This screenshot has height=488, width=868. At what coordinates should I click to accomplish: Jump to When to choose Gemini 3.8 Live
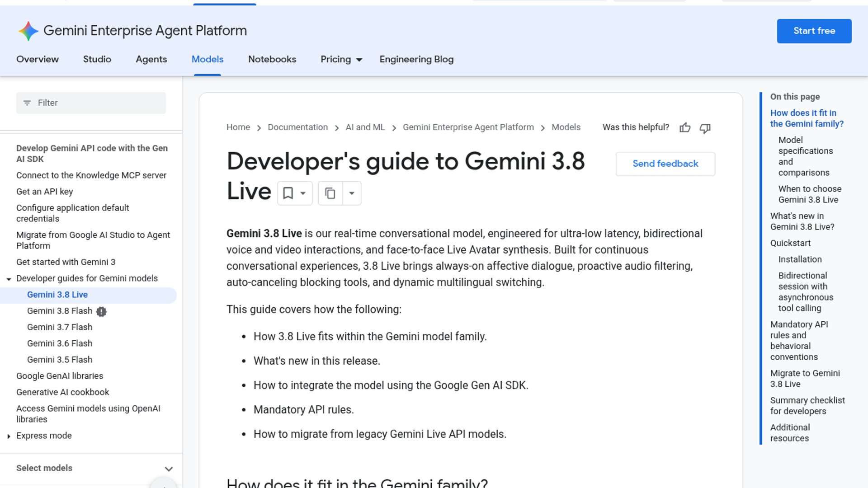click(810, 194)
